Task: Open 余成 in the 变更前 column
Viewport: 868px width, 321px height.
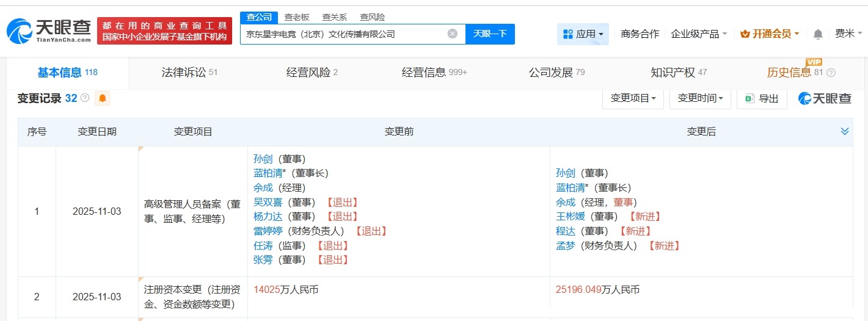Action: [x=263, y=187]
